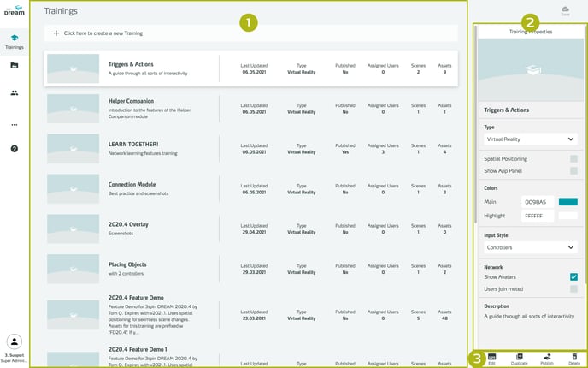This screenshot has width=588, height=368.
Task: Click the Save cloud icon
Action: click(x=565, y=10)
